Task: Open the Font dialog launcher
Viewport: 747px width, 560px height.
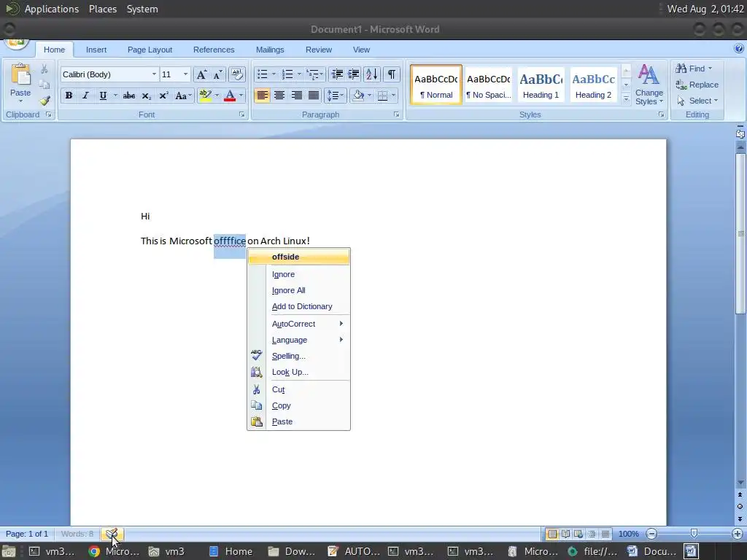Action: [241, 114]
